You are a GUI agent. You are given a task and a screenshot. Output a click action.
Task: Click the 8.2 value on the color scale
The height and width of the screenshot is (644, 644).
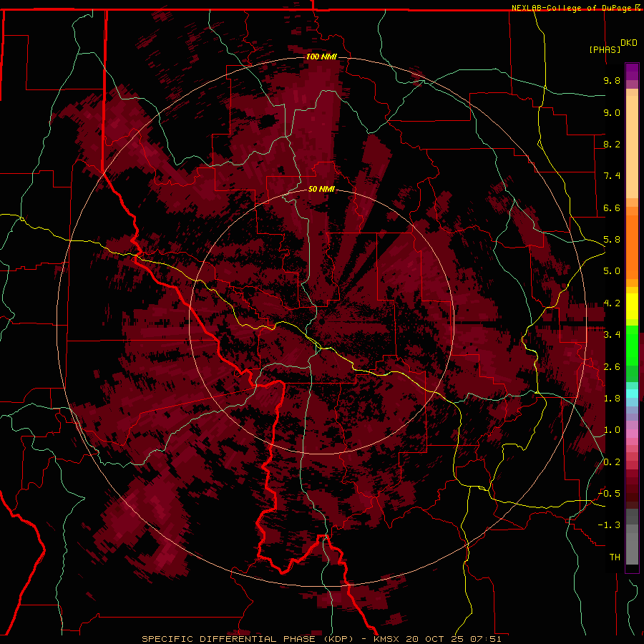point(612,144)
